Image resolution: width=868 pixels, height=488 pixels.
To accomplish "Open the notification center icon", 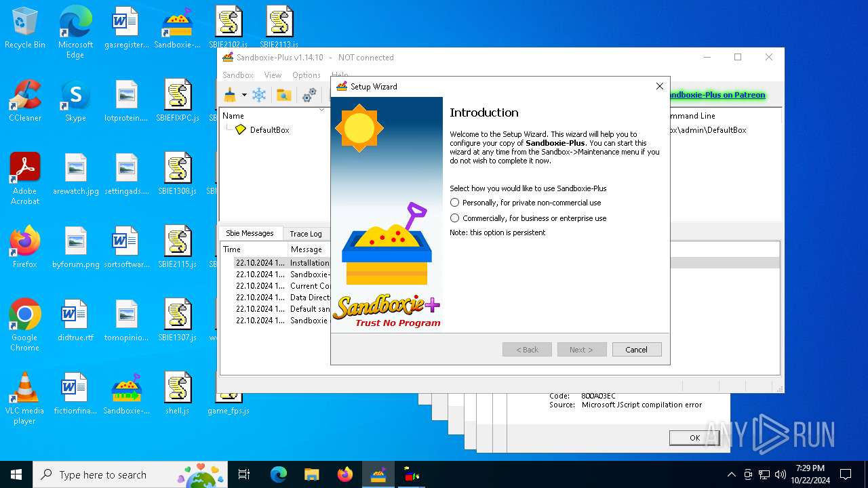I will click(x=846, y=474).
